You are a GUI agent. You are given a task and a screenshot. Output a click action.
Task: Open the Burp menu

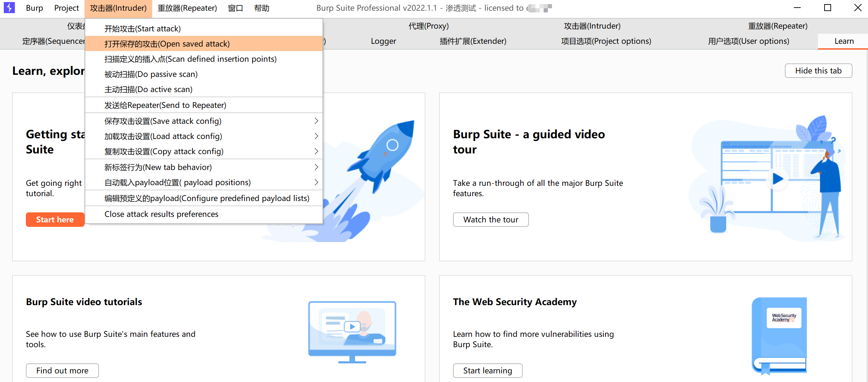(x=34, y=8)
